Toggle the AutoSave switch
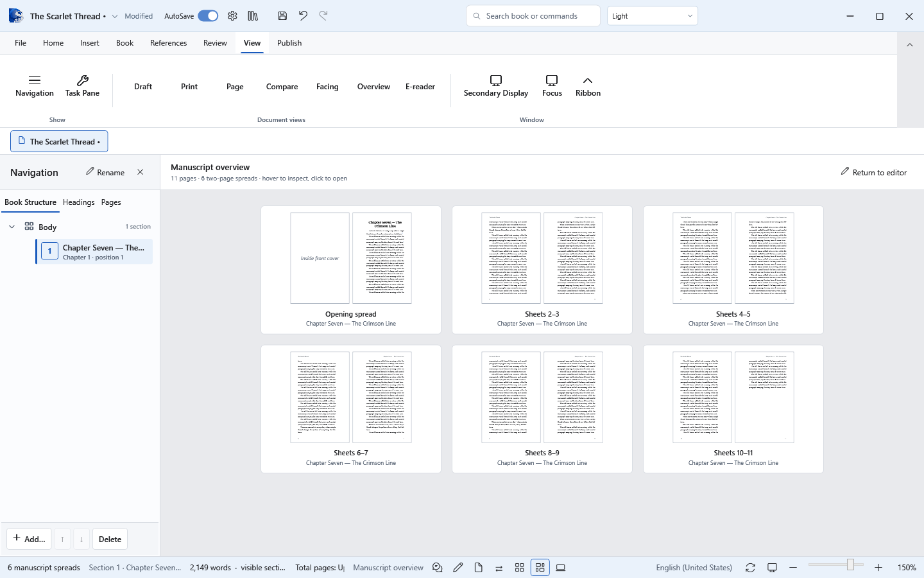 pos(208,16)
